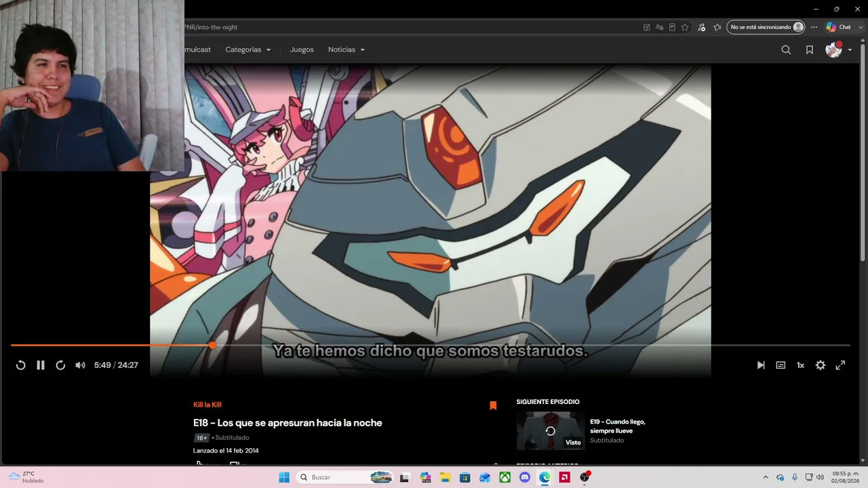
Task: Toggle the orange watchlist bookmark for Kill la Kill
Action: (493, 405)
